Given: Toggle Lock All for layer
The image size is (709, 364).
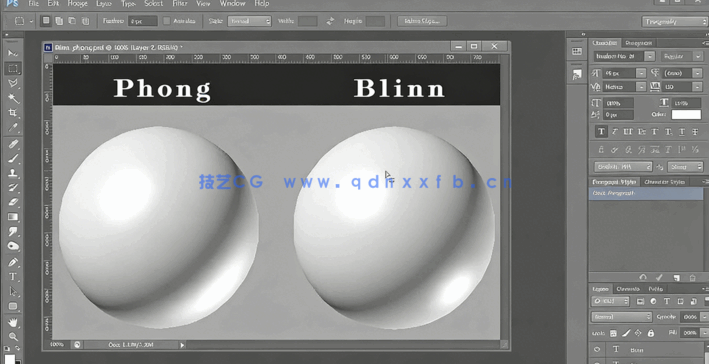Looking at the screenshot, I should coord(651,333).
